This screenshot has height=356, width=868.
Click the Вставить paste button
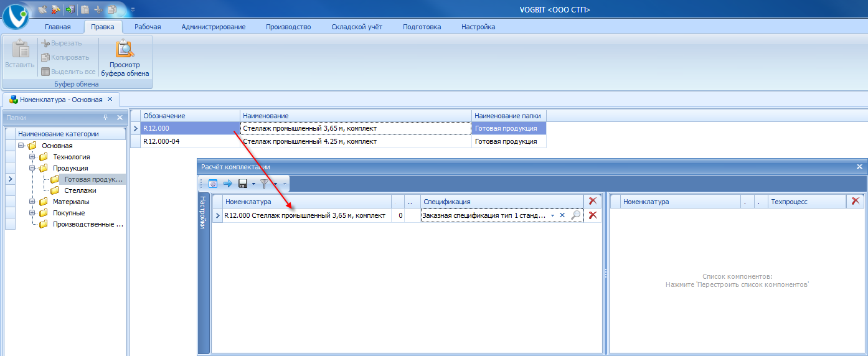click(x=20, y=55)
